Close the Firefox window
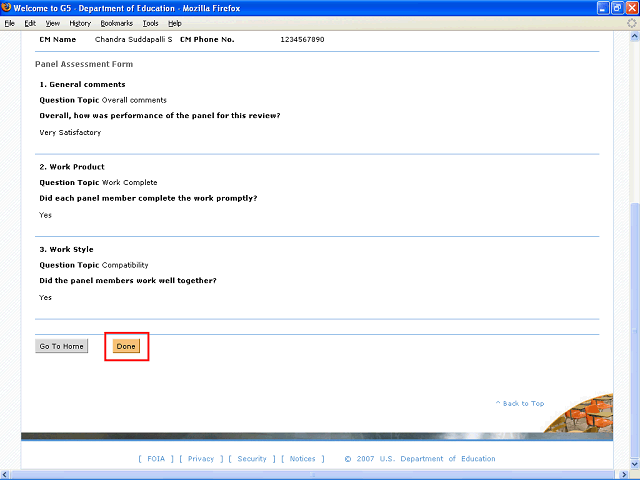The image size is (640, 480). (632, 8)
